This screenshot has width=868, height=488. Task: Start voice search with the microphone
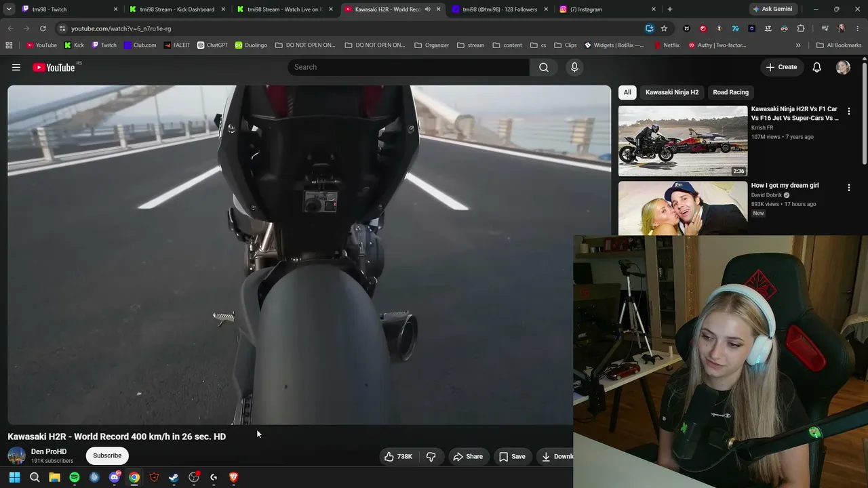coord(574,67)
